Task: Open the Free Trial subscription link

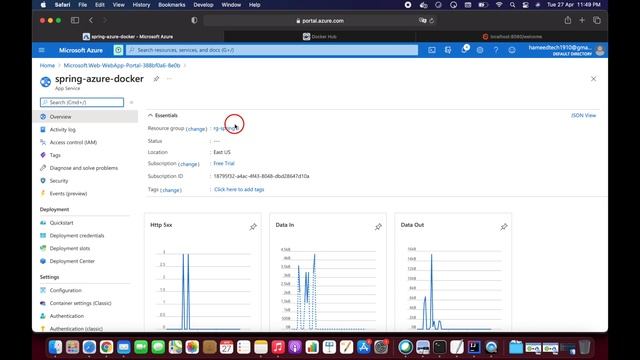Action: 224,163
